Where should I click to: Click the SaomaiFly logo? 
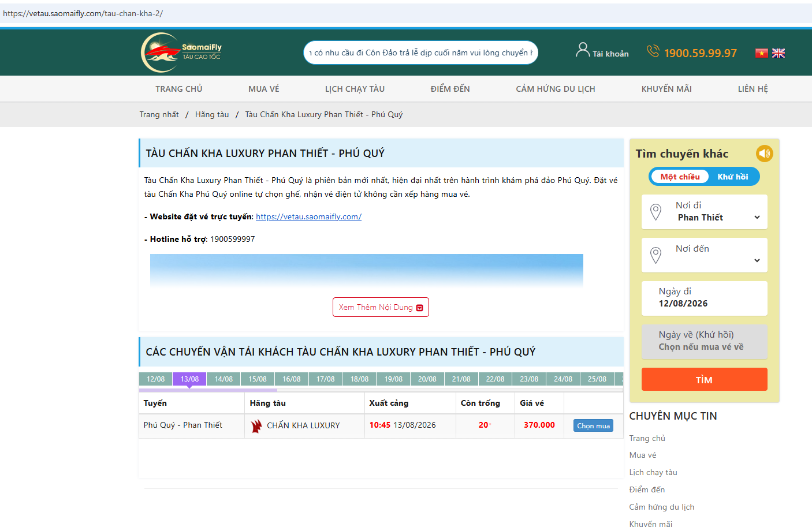[181, 53]
